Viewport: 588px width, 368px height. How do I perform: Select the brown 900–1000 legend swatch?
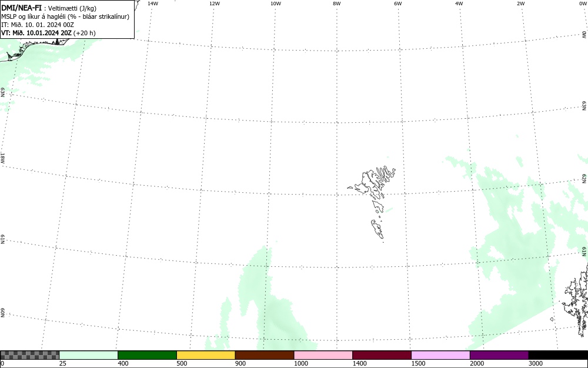pyautogui.click(x=265, y=355)
